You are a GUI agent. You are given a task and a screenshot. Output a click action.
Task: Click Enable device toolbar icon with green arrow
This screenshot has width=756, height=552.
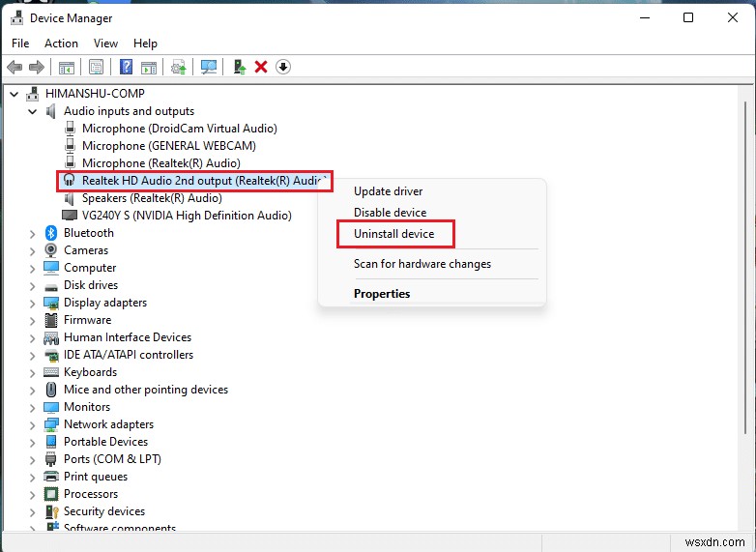point(240,67)
